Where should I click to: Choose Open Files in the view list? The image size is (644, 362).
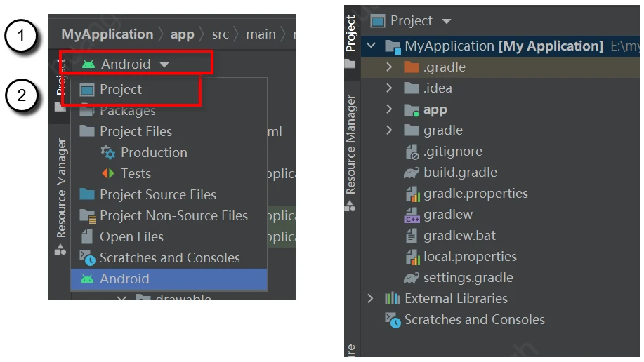pos(169,237)
